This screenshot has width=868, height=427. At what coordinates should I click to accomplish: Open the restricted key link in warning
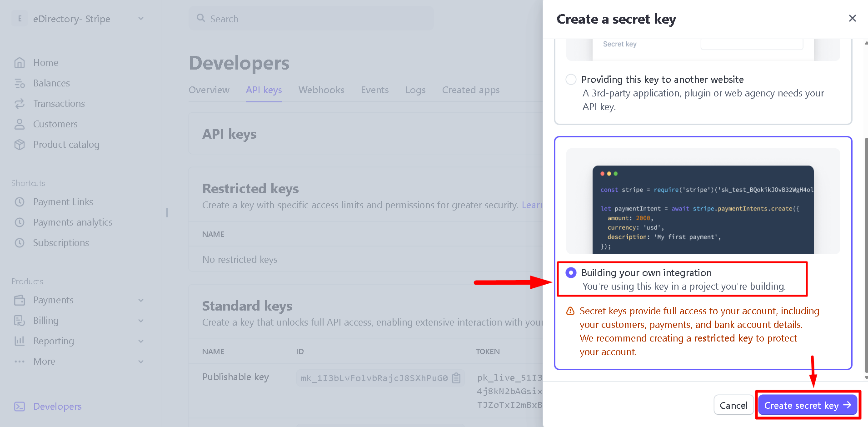723,338
